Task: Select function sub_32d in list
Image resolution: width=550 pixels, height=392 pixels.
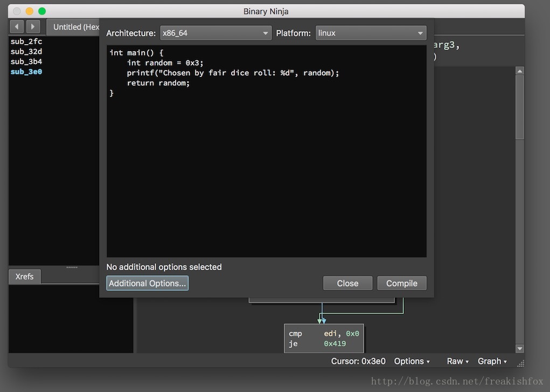Action: click(x=26, y=52)
